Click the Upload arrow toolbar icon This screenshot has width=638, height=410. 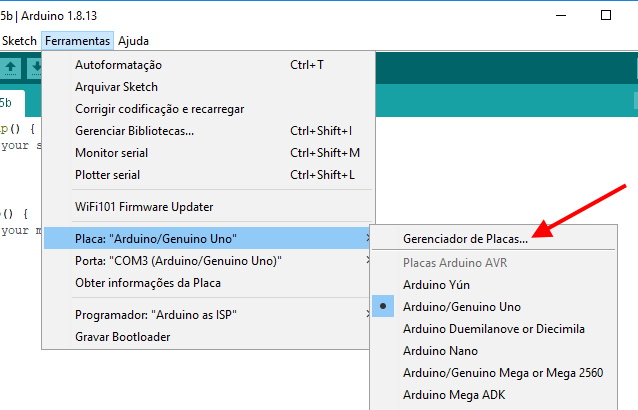[10, 68]
